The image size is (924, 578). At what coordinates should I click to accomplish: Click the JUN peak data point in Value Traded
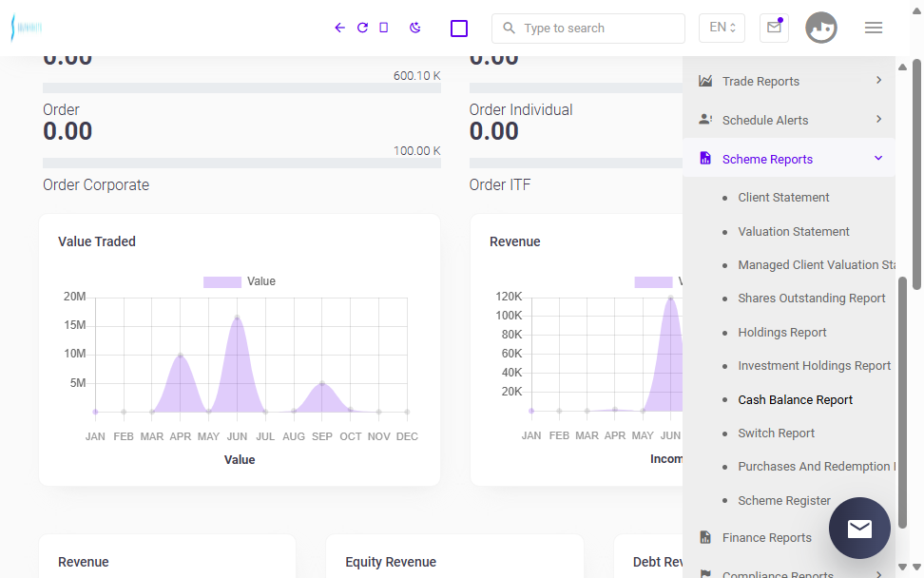click(x=237, y=318)
